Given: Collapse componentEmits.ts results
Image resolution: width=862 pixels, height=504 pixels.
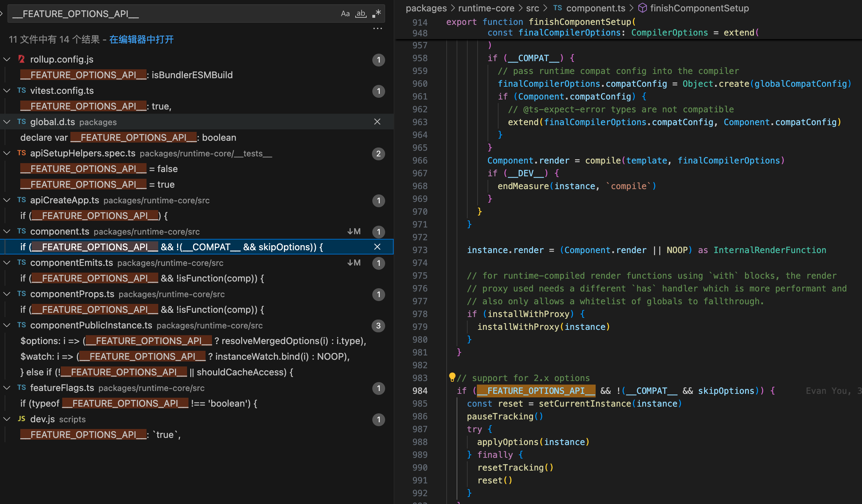Looking at the screenshot, I should click(x=7, y=263).
